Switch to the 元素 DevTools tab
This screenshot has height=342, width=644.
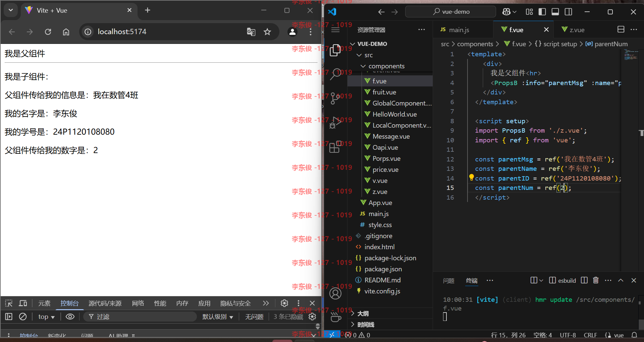coord(44,303)
